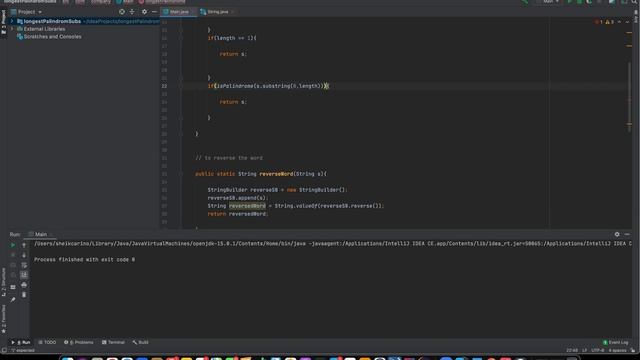The image size is (640, 360).
Task: Click the fold marker beside if(length == 1)
Action: click(x=180, y=38)
